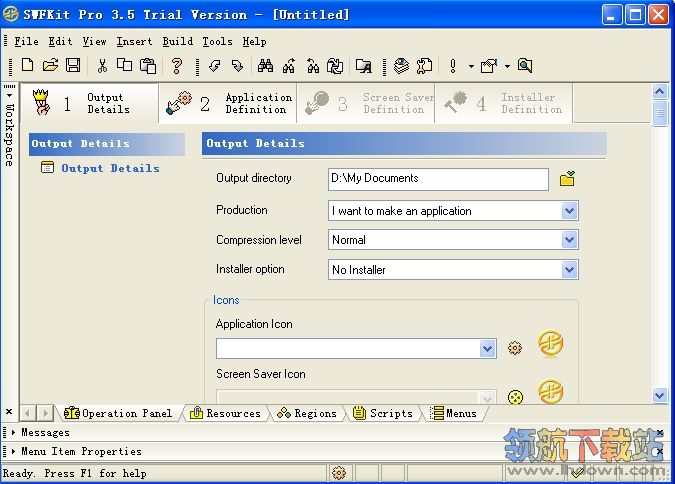This screenshot has width=675, height=484.
Task: Open the Build menu
Action: 177,41
